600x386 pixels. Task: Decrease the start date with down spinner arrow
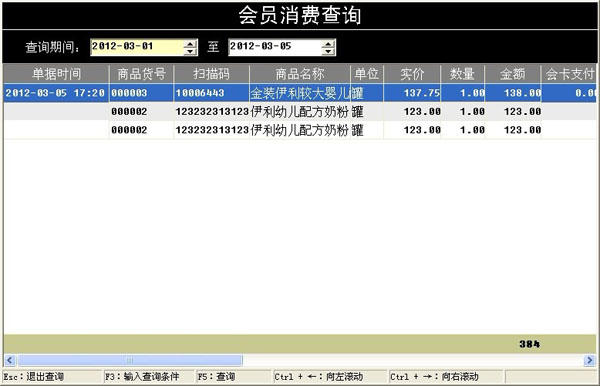[190, 51]
